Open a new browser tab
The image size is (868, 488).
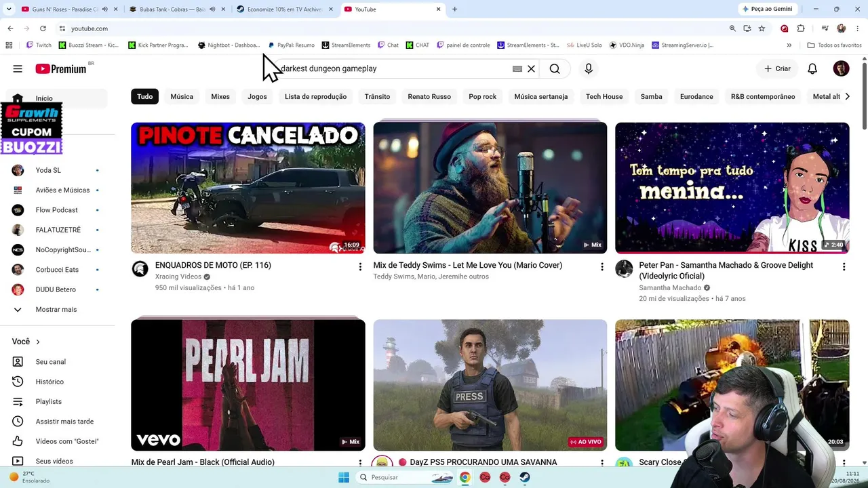(454, 9)
